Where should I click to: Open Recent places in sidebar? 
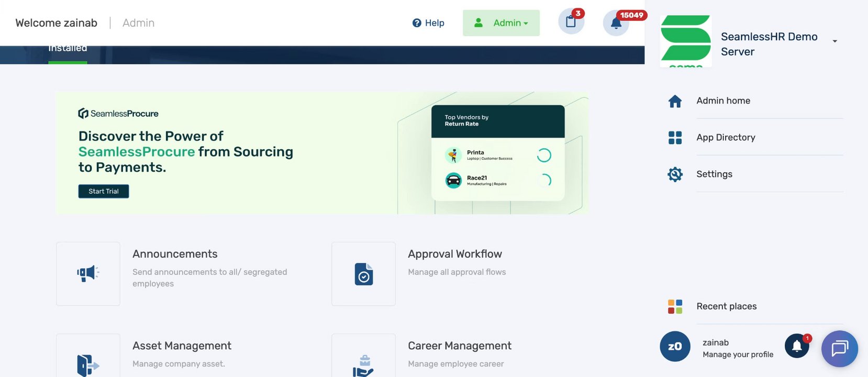coord(726,306)
